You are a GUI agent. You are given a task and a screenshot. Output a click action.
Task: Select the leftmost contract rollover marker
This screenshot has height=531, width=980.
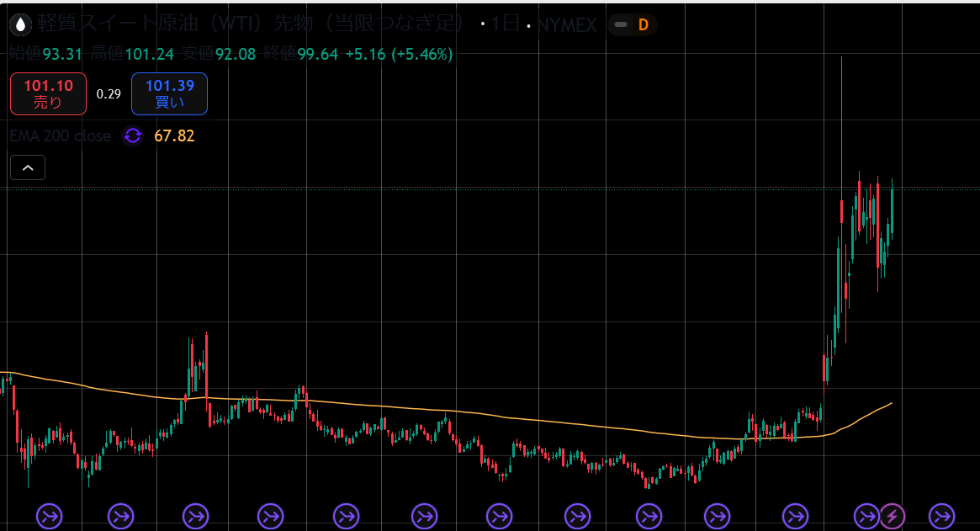tap(50, 515)
